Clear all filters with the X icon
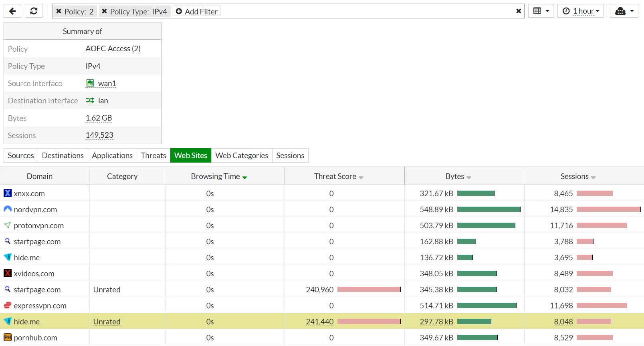 click(519, 11)
